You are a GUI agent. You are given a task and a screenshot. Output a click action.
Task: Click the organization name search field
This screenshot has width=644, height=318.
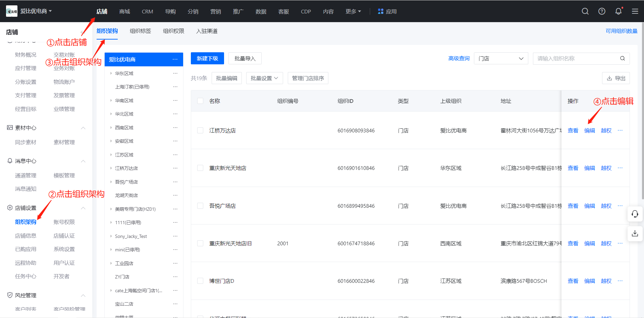pos(581,58)
